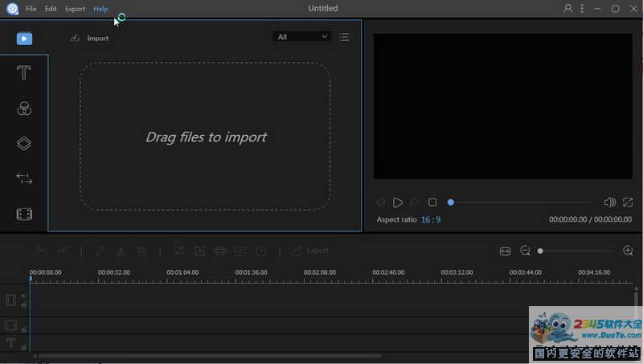Click the scissors Split tool
Image resolution: width=643 pixels, height=364 pixels.
tap(121, 251)
